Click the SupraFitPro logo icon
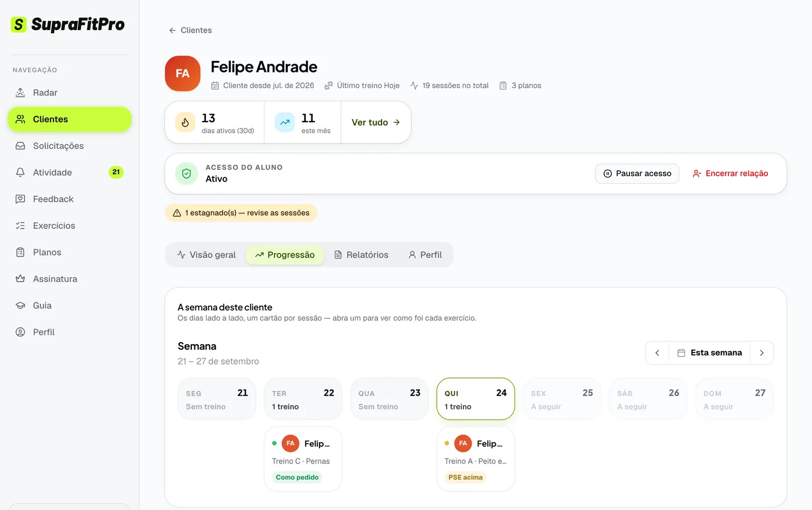 pos(19,24)
